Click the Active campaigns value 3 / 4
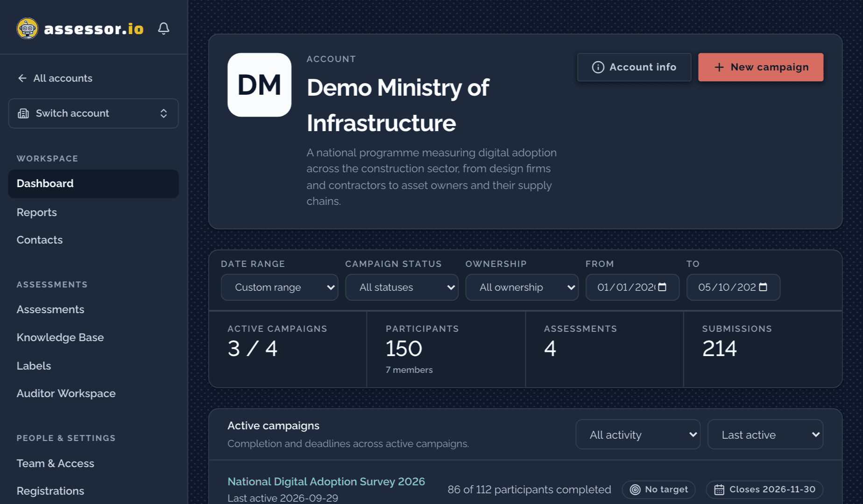The image size is (863, 504). (253, 349)
